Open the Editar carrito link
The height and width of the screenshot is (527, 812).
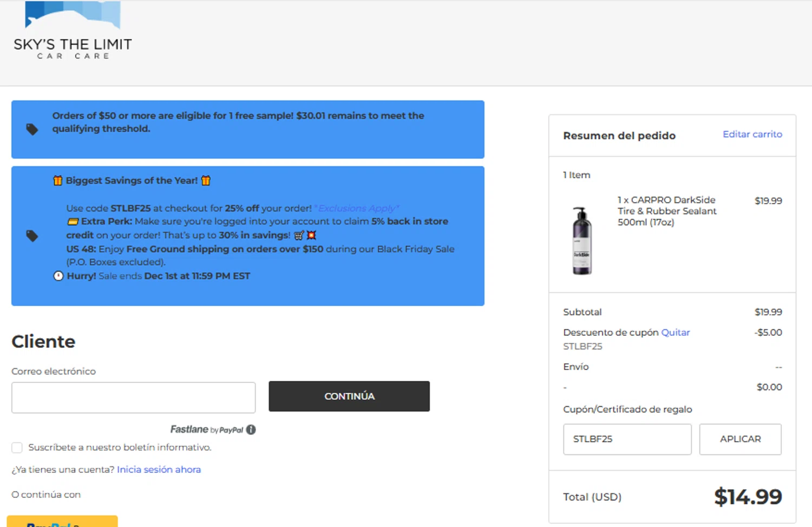[x=752, y=134]
